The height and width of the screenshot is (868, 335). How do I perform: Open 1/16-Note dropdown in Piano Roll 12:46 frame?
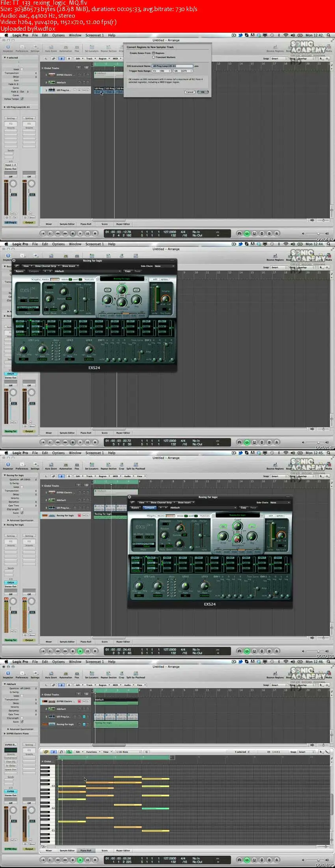[128, 752]
